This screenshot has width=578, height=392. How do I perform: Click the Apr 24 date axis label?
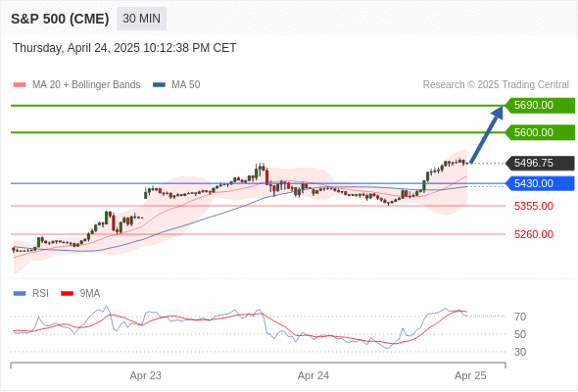[313, 375]
